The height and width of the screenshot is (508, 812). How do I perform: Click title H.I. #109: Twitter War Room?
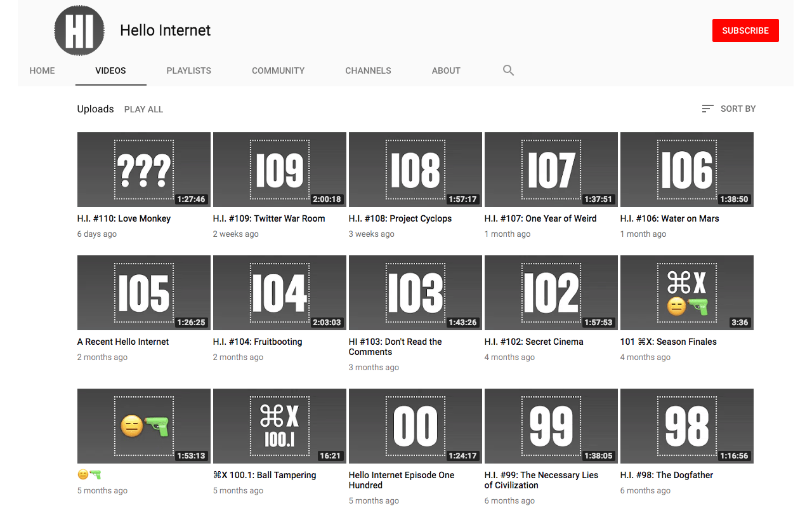269,218
